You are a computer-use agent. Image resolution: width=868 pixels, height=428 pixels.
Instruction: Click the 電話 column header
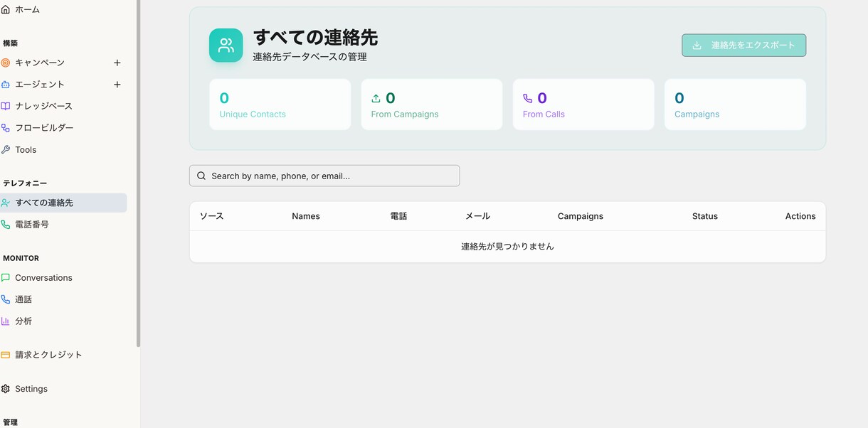(398, 216)
